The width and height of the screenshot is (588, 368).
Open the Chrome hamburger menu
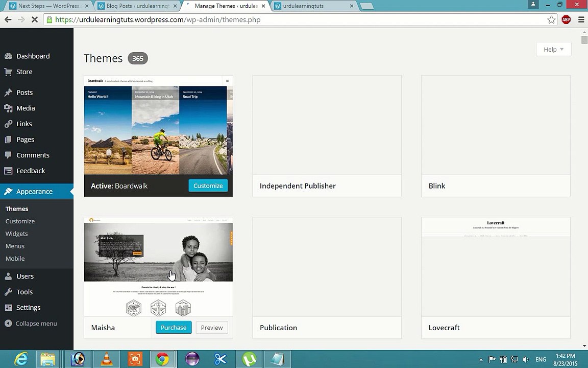581,19
